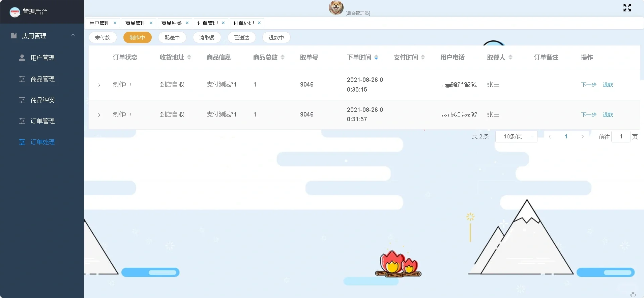
Task: Filter orders by 退款中 status
Action: [276, 37]
